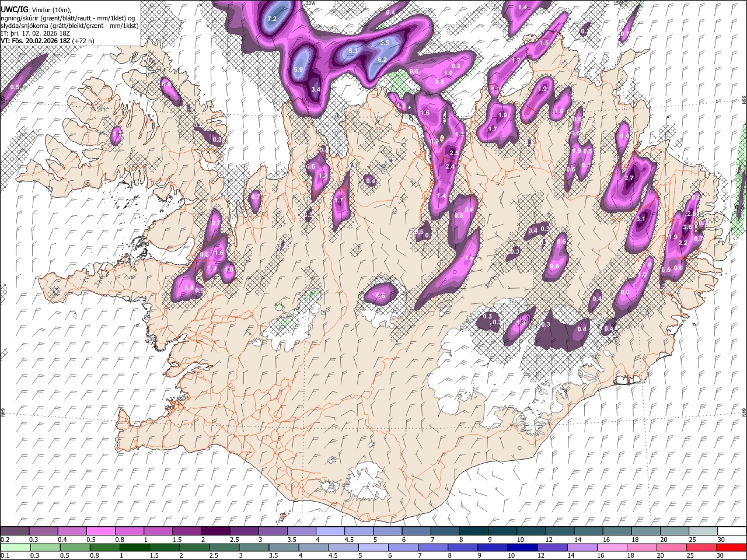Select the 3.1 value label on the map
This screenshot has width=747, height=560.
coord(641,219)
